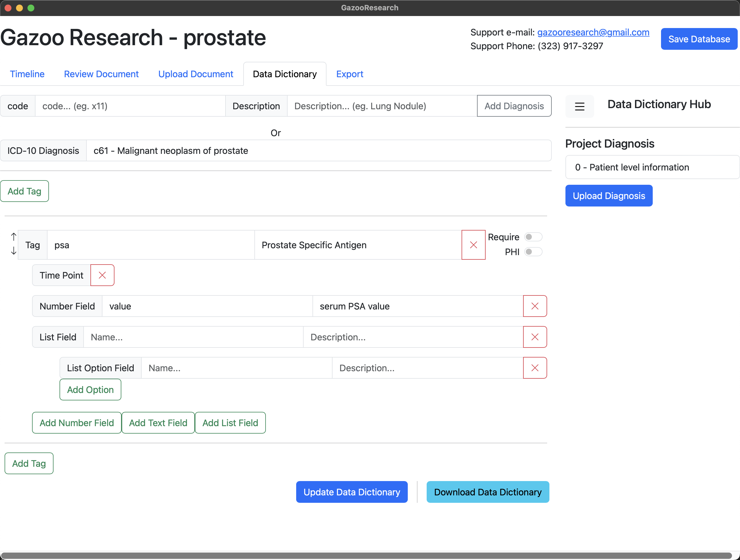Image resolution: width=740 pixels, height=560 pixels.
Task: Enable the PHI switch
Action: [533, 251]
